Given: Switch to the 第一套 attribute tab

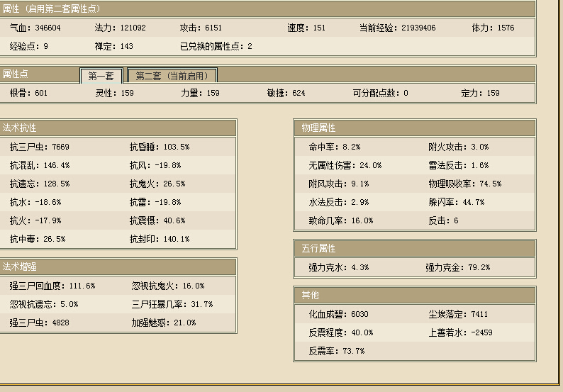Looking at the screenshot, I should click(x=101, y=76).
